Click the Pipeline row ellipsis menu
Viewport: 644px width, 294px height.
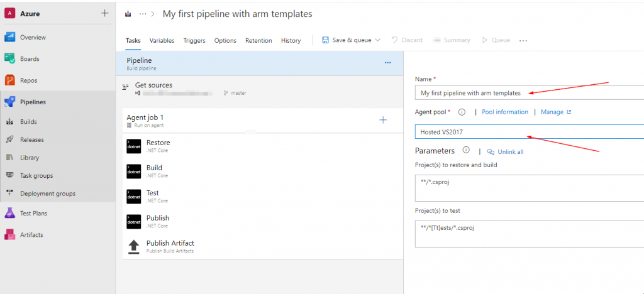(387, 63)
